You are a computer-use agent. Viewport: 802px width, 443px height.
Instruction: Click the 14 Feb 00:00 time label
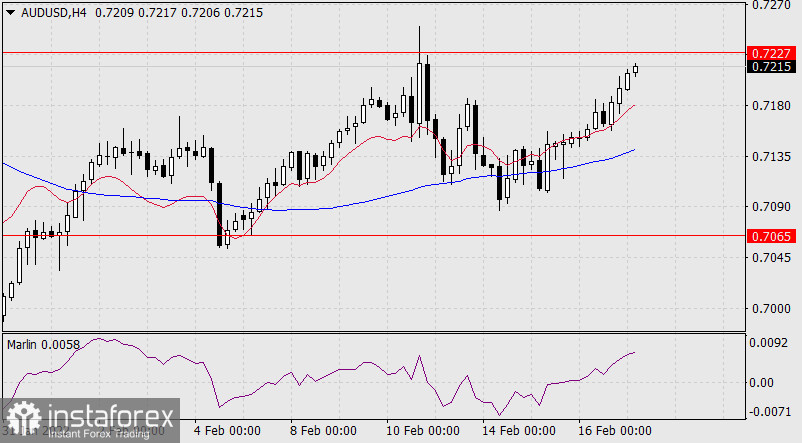tap(520, 431)
